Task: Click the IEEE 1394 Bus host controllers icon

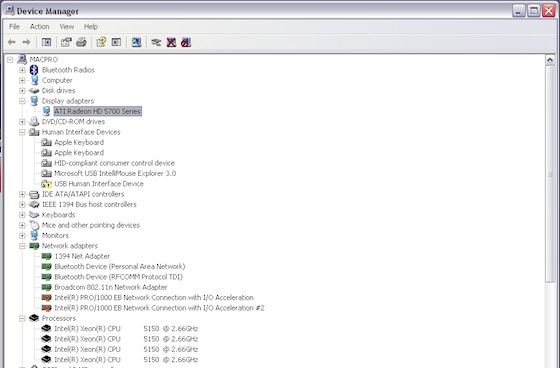Action: coord(34,205)
